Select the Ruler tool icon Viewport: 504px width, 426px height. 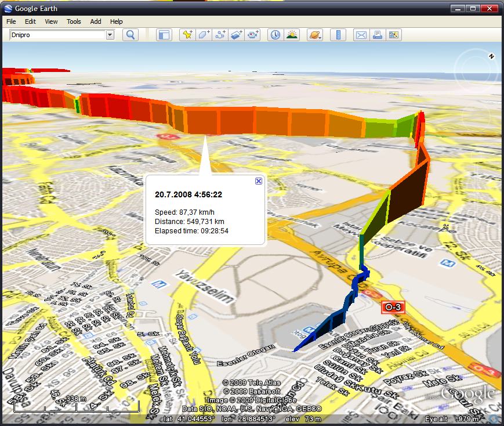(x=338, y=35)
